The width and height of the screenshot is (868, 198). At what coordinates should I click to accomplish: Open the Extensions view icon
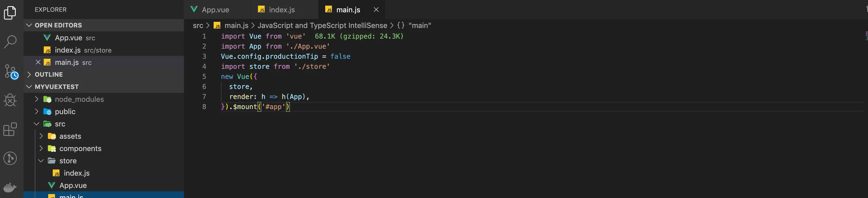click(x=10, y=129)
